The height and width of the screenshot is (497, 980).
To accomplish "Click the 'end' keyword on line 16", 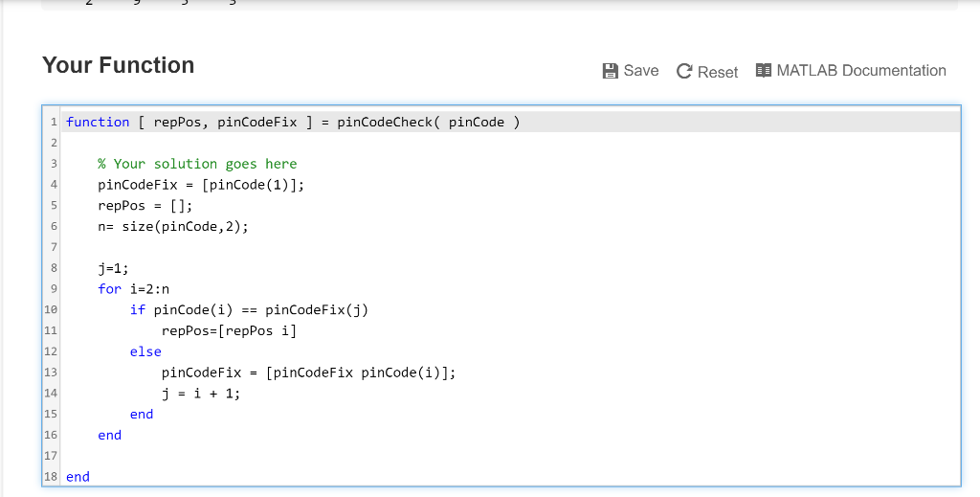I will pos(109,435).
